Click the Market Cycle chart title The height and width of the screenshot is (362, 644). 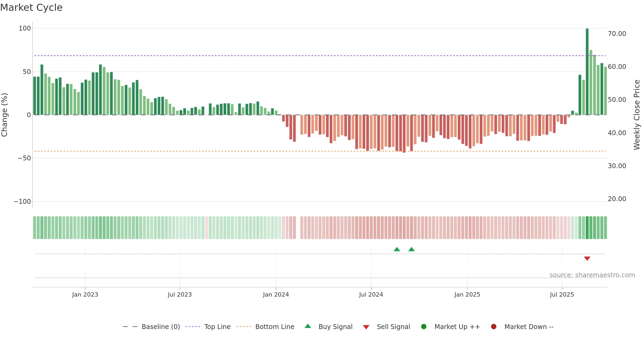pyautogui.click(x=31, y=8)
